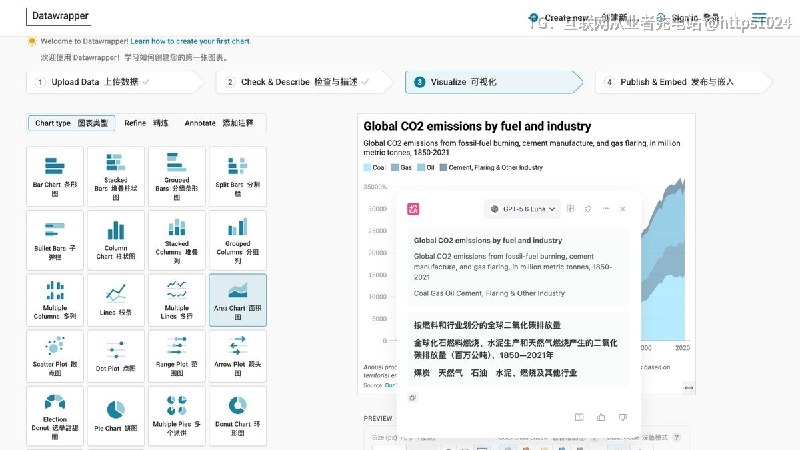Go to step 3 Visualize

(492, 82)
